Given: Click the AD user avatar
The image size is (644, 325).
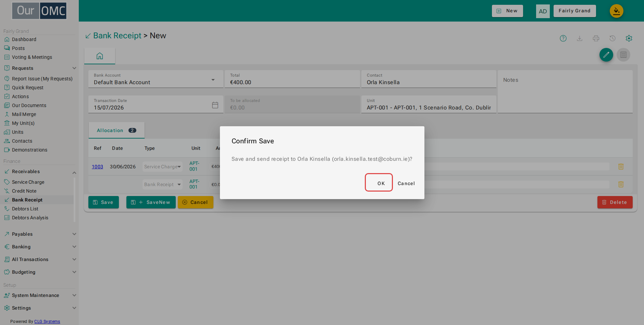Looking at the screenshot, I should pos(543,11).
